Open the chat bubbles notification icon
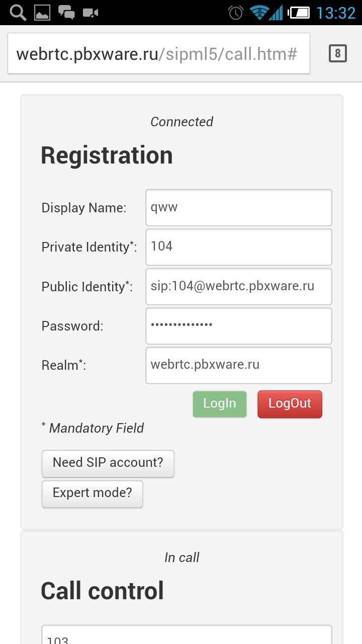The width and height of the screenshot is (362, 644). click(x=66, y=13)
